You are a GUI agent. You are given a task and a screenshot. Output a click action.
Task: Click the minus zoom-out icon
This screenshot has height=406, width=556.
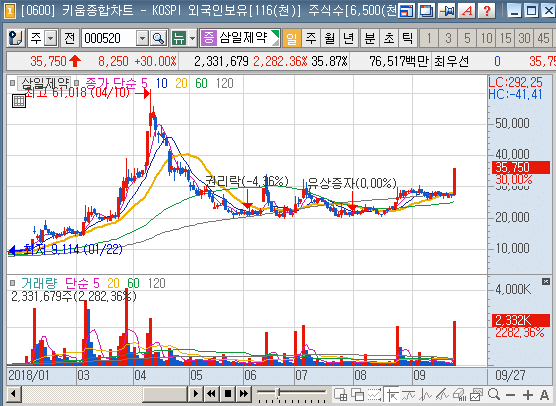(510, 394)
